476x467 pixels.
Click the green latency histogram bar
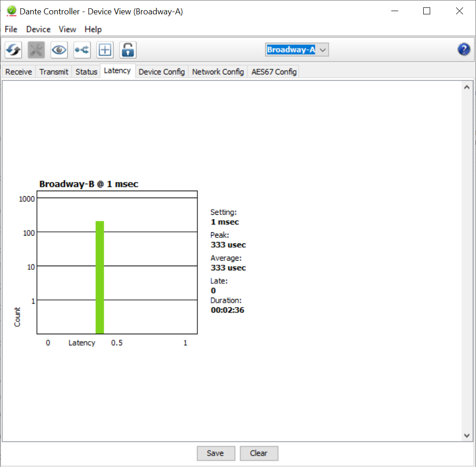click(x=100, y=277)
